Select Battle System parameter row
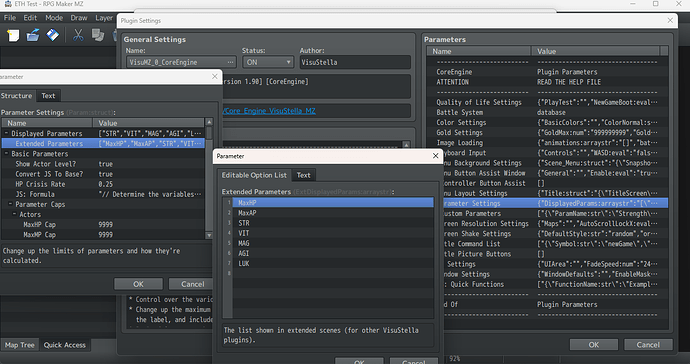This screenshot has width=690, height=364. [547, 112]
